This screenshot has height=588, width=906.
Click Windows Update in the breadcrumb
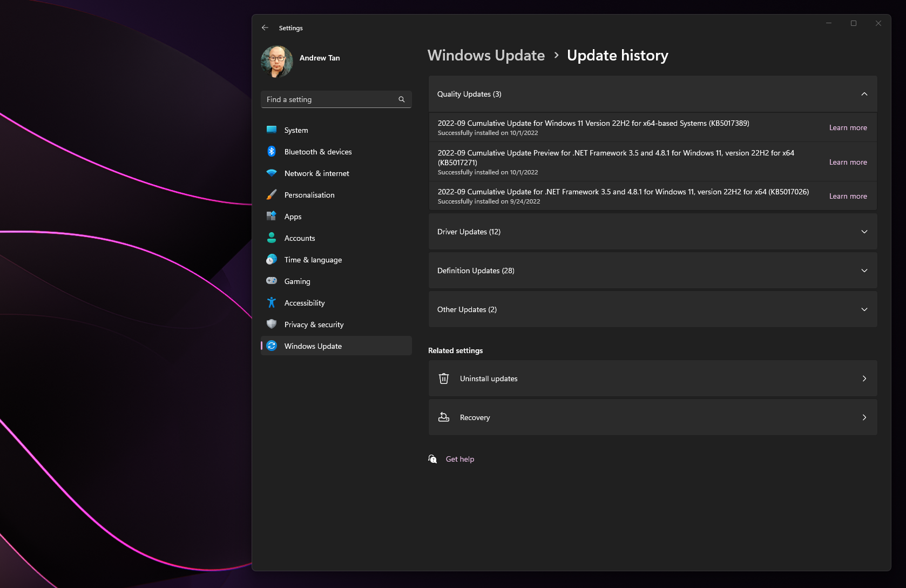tap(486, 56)
